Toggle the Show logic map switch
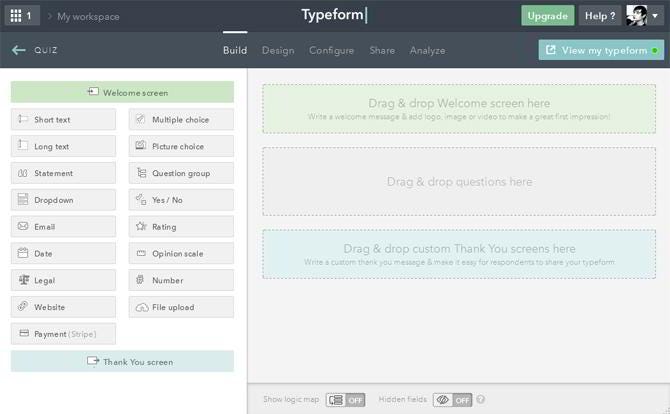 tap(345, 400)
